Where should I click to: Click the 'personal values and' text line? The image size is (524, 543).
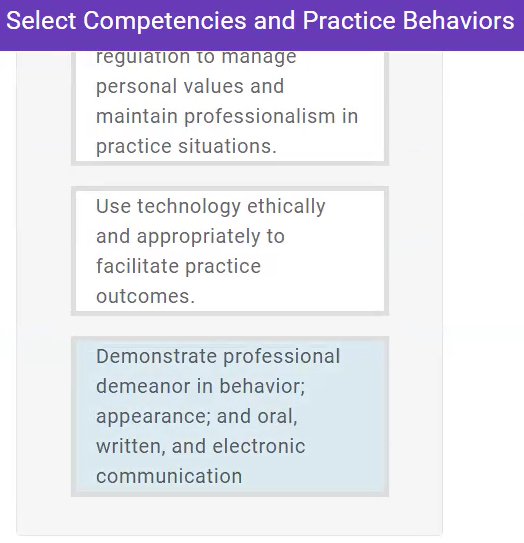[x=190, y=87]
